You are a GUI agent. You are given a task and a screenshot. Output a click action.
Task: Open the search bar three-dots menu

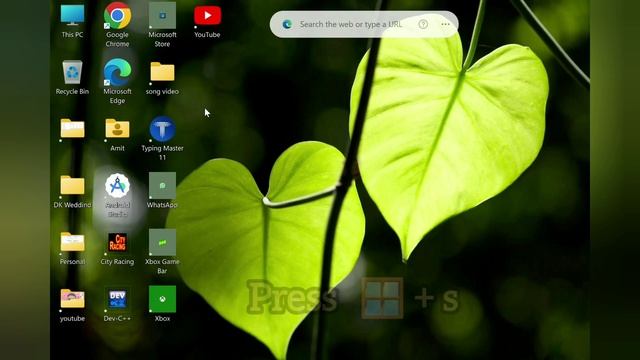445,24
